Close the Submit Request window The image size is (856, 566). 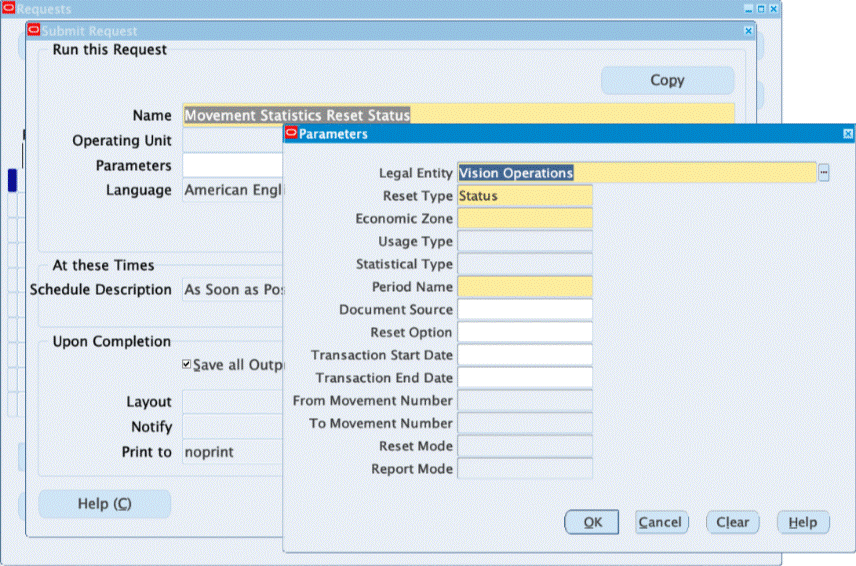(748, 31)
